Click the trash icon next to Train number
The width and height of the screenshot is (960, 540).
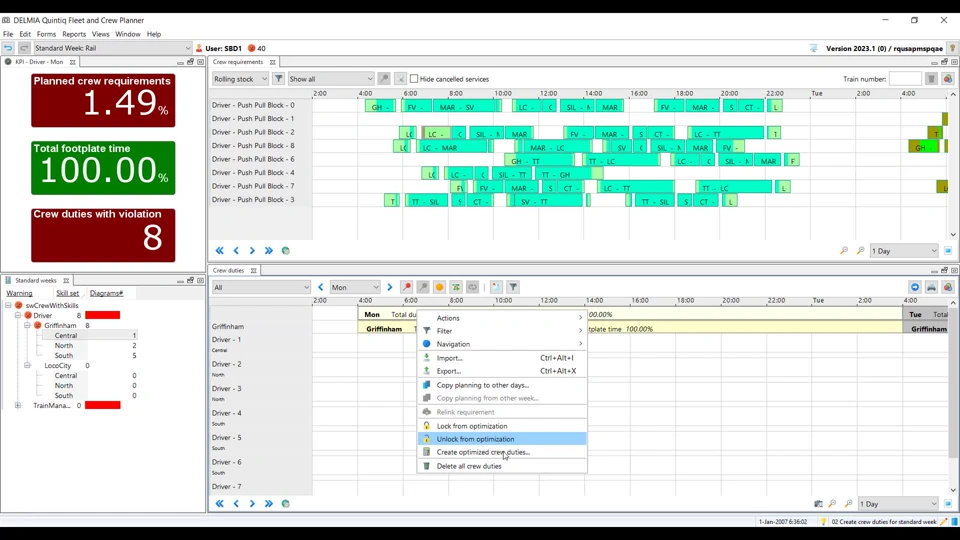(x=931, y=78)
